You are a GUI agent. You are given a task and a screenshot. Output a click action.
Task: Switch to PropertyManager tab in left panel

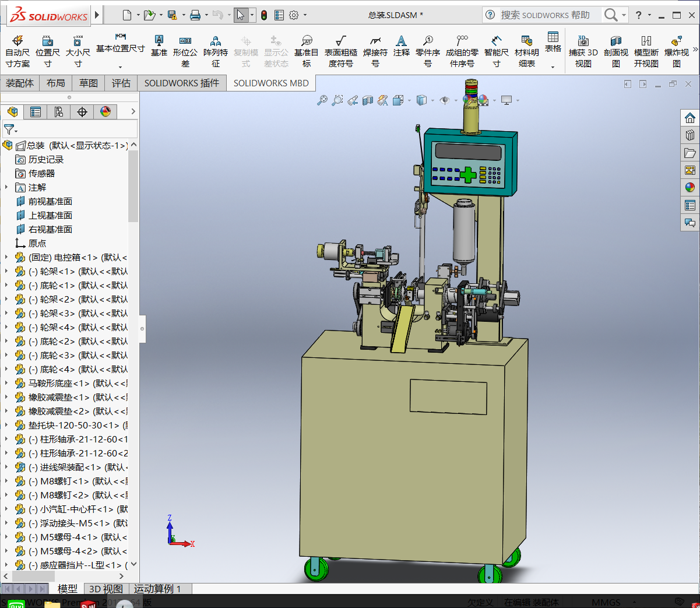[x=36, y=111]
